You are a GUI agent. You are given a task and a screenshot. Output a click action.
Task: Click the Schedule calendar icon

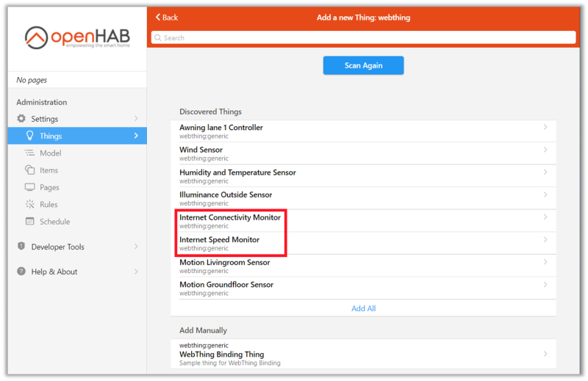30,222
